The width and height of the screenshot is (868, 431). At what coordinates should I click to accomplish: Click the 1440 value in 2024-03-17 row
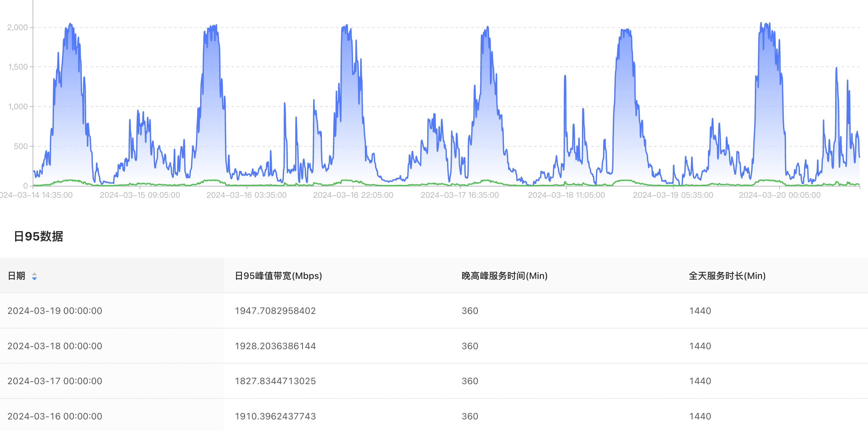pyautogui.click(x=700, y=381)
